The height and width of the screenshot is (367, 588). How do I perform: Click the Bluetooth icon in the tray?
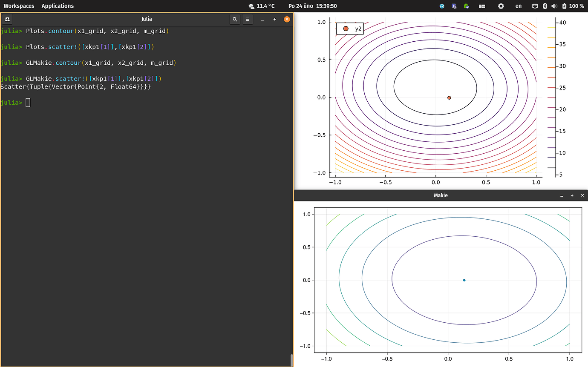pyautogui.click(x=546, y=6)
